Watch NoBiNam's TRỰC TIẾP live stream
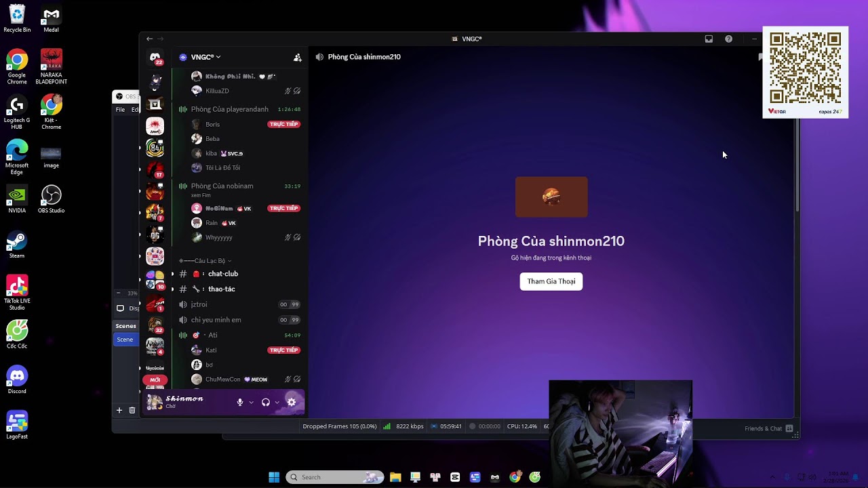The width and height of the screenshot is (868, 488). (x=283, y=209)
